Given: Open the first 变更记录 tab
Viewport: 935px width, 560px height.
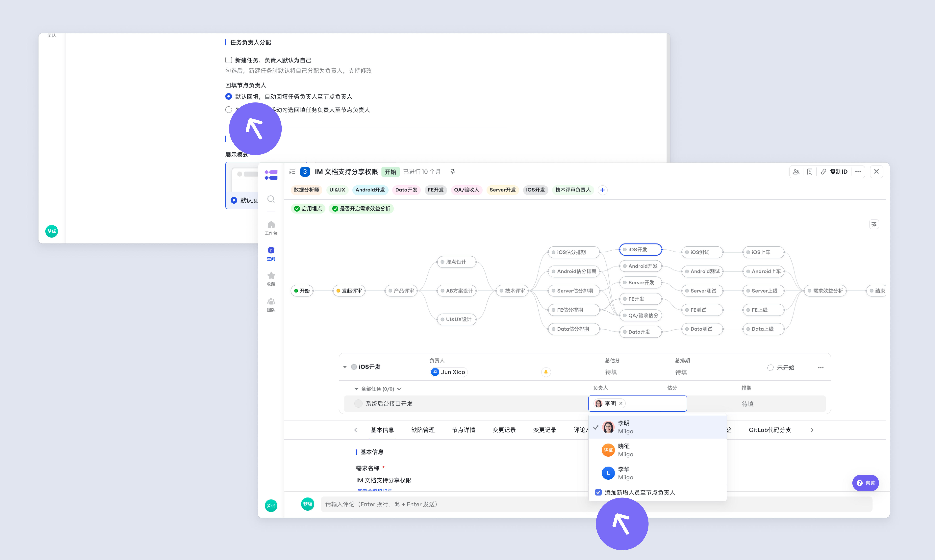Looking at the screenshot, I should click(504, 430).
